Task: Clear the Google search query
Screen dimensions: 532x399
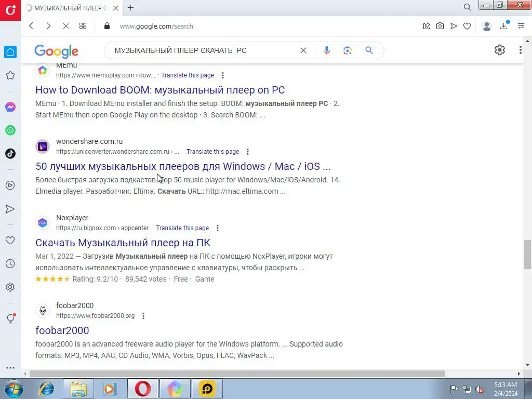Action: point(303,50)
